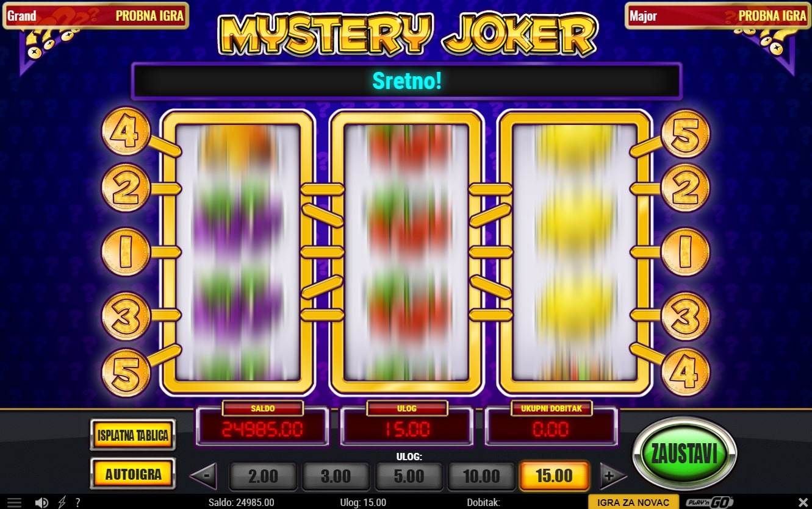Viewport: 812px width, 509px height.
Task: Toggle the lightning fast-play icon
Action: coord(62,502)
